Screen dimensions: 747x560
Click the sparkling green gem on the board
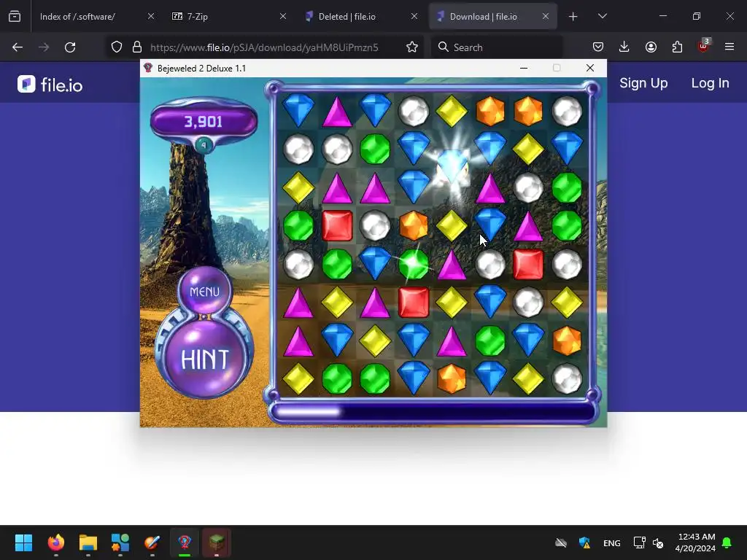click(414, 264)
